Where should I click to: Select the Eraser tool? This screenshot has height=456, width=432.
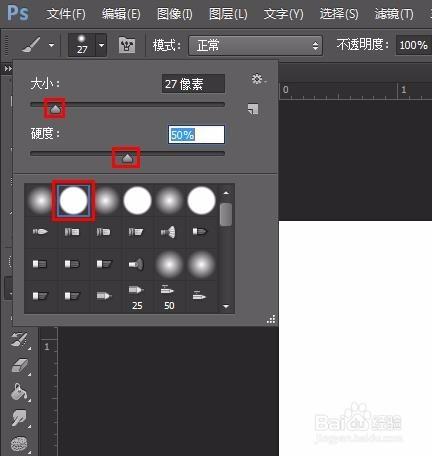20,366
